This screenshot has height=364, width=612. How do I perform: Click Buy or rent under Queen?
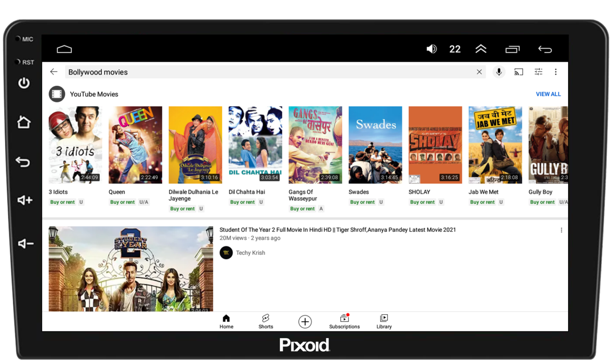click(122, 202)
